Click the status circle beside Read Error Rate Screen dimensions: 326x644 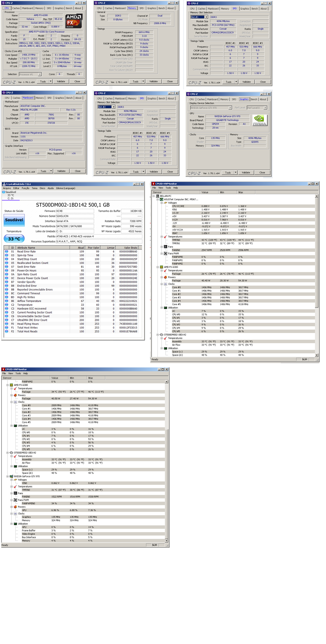[7, 252]
